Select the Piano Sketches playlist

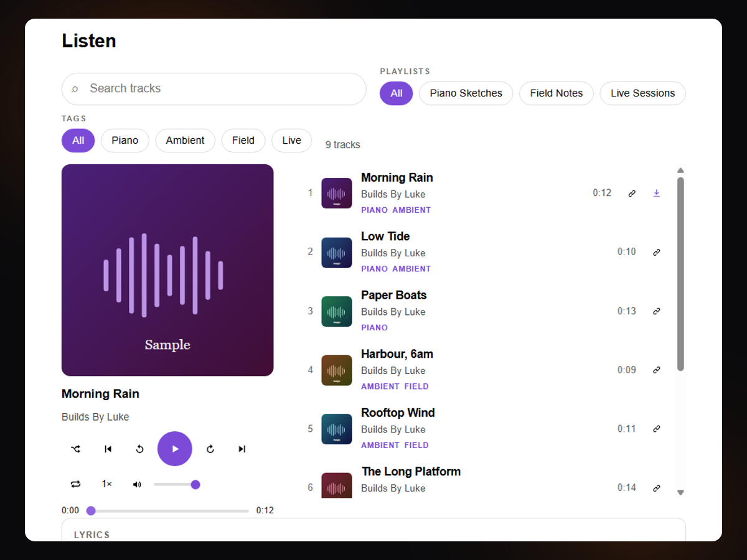[x=466, y=93]
